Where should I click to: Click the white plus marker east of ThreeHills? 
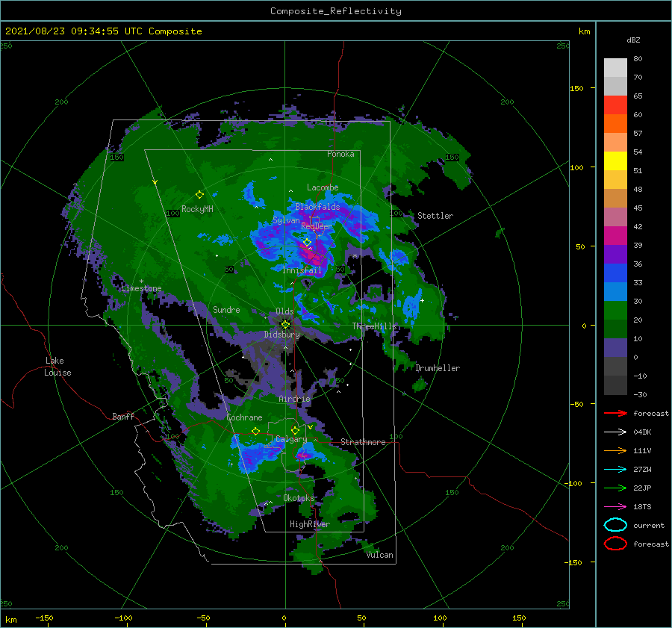click(x=422, y=300)
